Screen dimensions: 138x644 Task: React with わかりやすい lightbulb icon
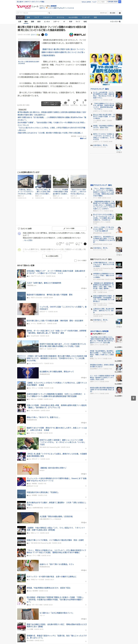[74, 103]
